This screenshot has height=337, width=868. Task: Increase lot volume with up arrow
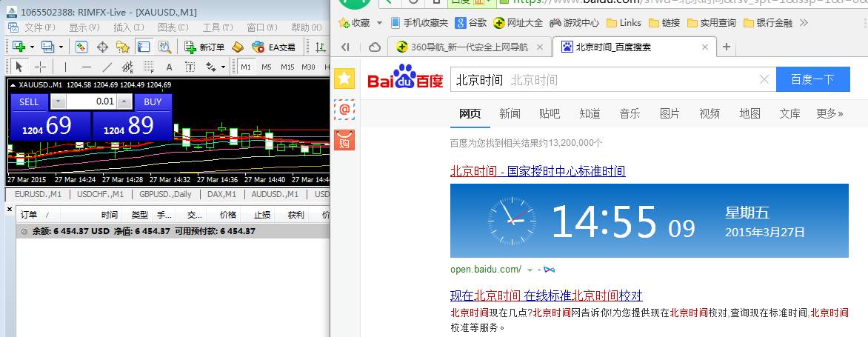pos(125,101)
